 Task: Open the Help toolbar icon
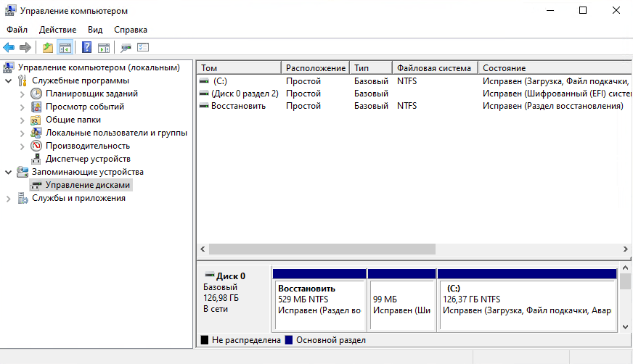tap(86, 48)
